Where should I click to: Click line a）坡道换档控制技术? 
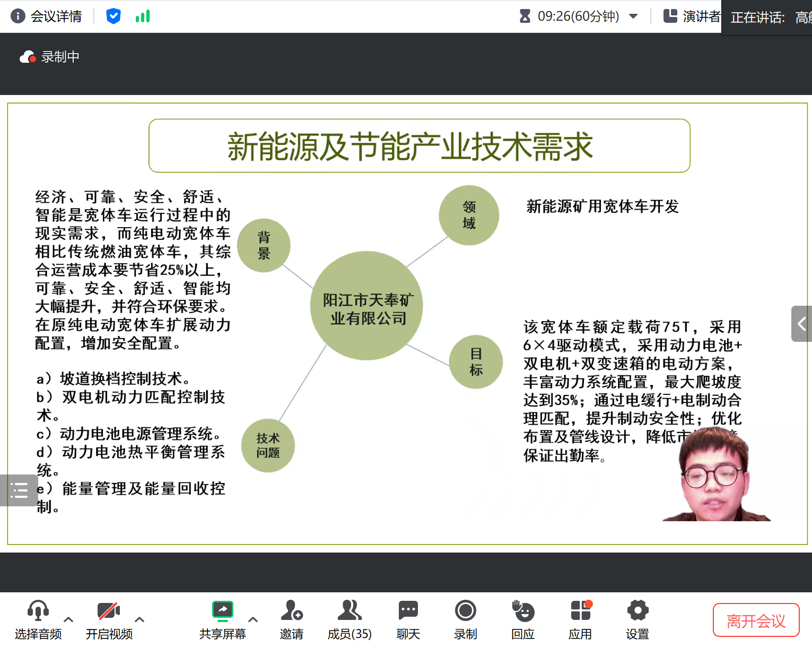pyautogui.click(x=114, y=378)
